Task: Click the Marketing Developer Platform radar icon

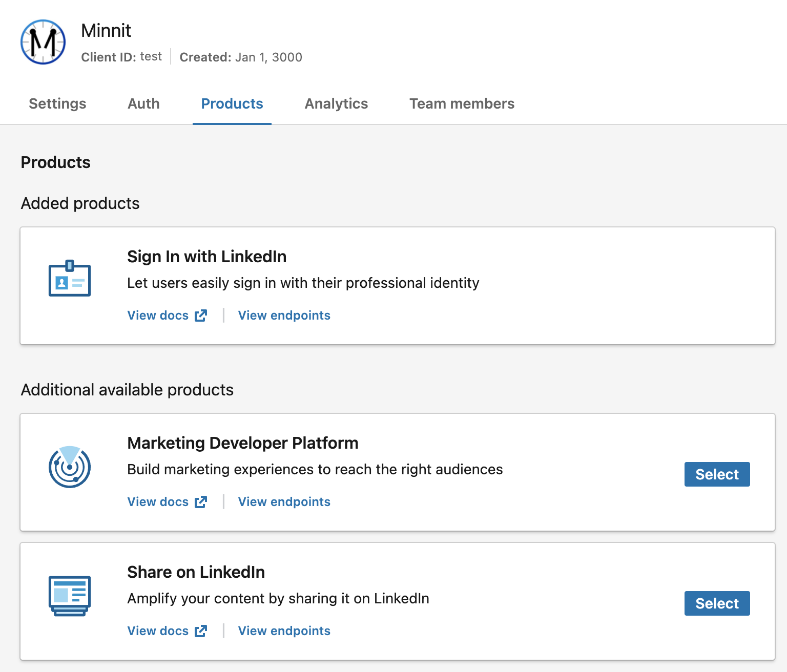Action: coord(69,467)
